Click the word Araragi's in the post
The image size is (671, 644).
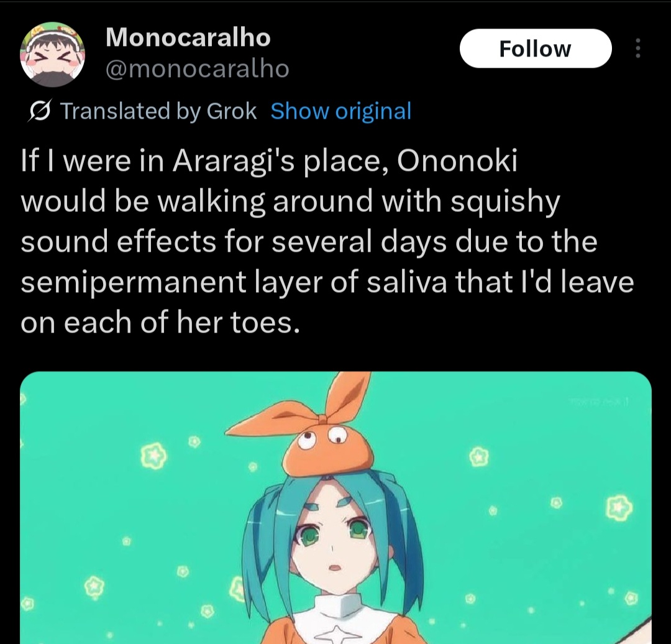click(x=233, y=163)
